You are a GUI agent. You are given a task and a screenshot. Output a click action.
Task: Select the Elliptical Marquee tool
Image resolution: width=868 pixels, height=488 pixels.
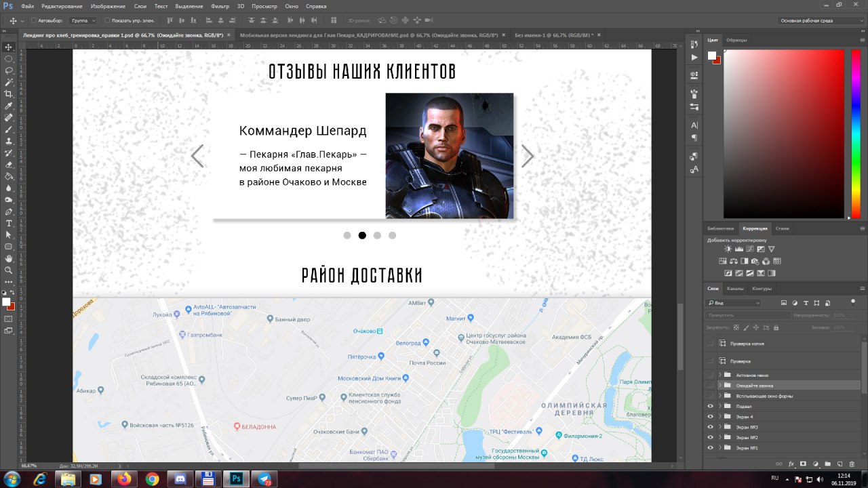pos(9,58)
